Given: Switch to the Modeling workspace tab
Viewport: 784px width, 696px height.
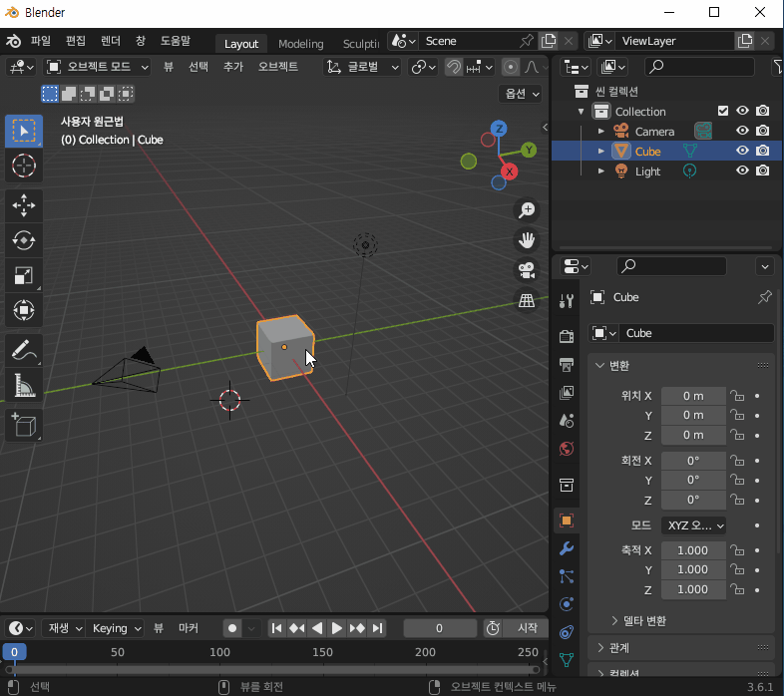Looking at the screenshot, I should 300,44.
